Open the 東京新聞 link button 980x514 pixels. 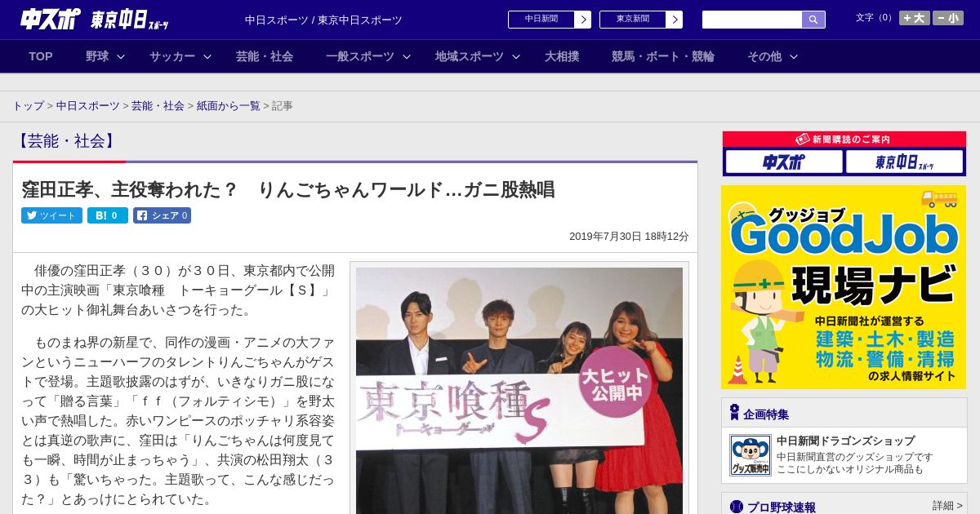633,20
